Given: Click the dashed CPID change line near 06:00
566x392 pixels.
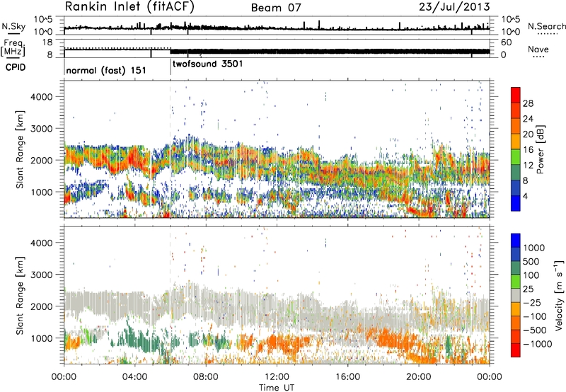Looking at the screenshot, I should (x=171, y=150).
